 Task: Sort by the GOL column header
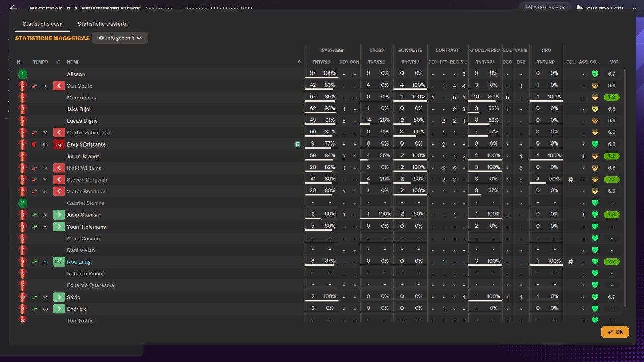[570, 62]
